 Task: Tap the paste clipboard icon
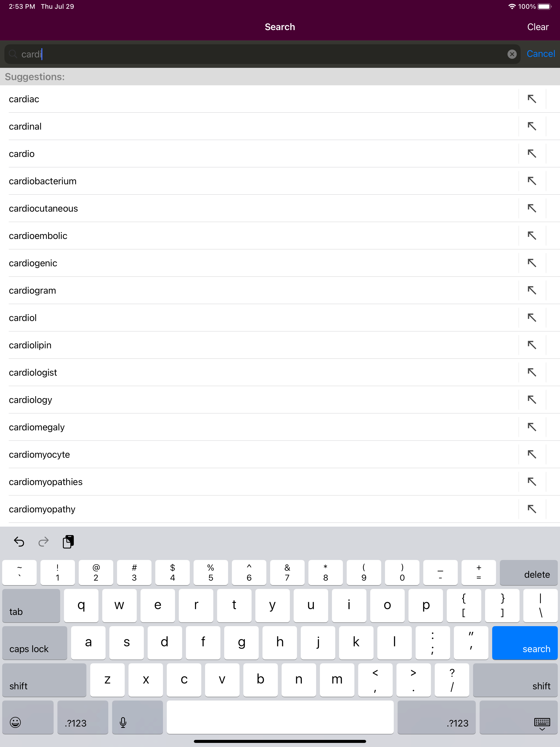coord(69,542)
